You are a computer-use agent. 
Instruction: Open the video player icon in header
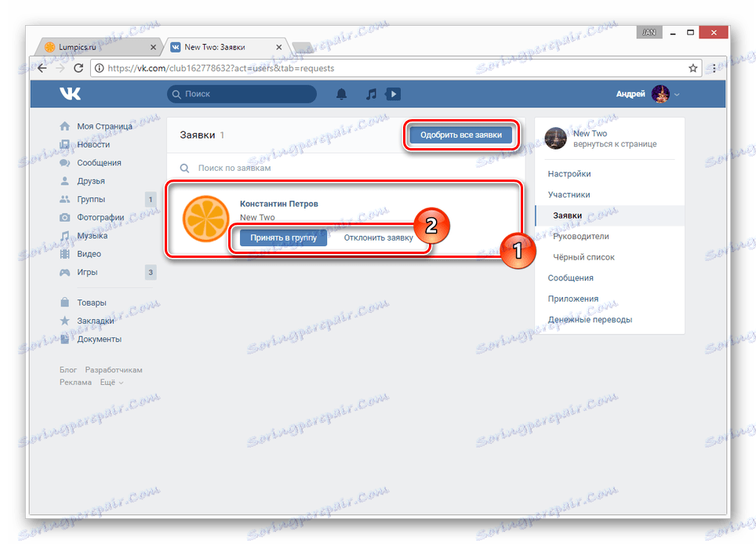[x=393, y=94]
